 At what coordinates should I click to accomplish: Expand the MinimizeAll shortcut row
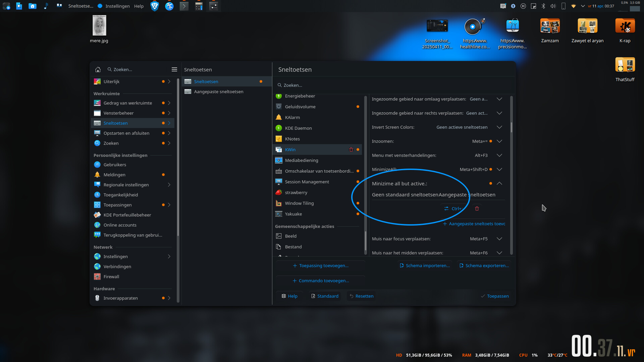click(x=499, y=169)
